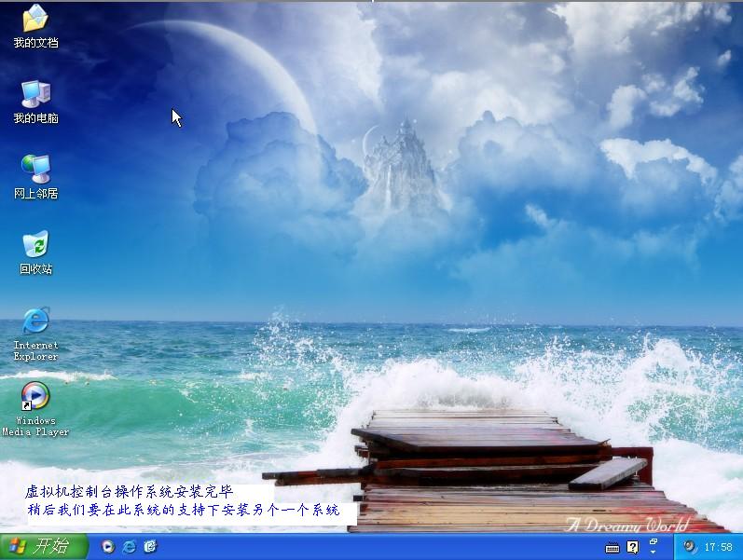
Task: Launch Media Player from Quick Launch bar
Action: point(108,547)
